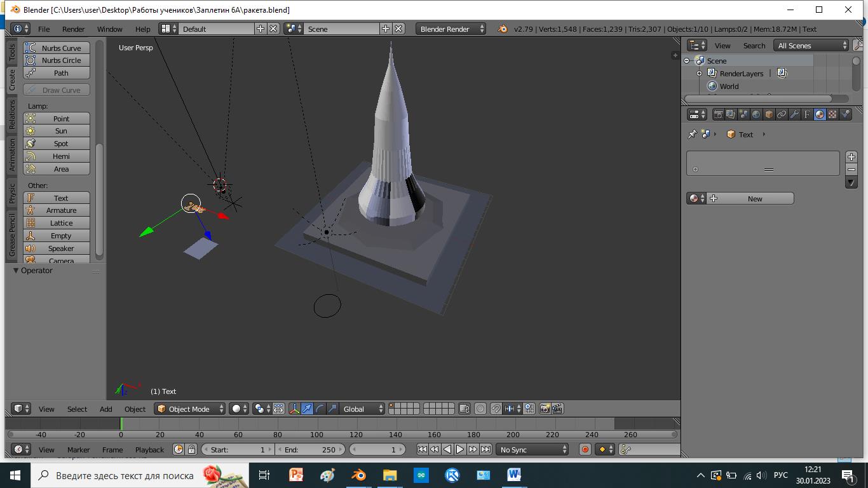Click the Blender logo icon in the info header
Screen dimensions: 868x488
(503, 29)
